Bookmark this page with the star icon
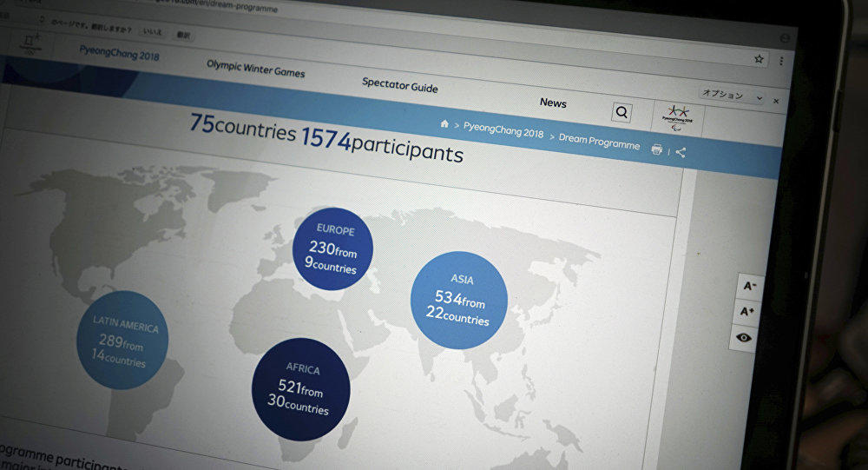This screenshot has width=868, height=470. pos(759,59)
